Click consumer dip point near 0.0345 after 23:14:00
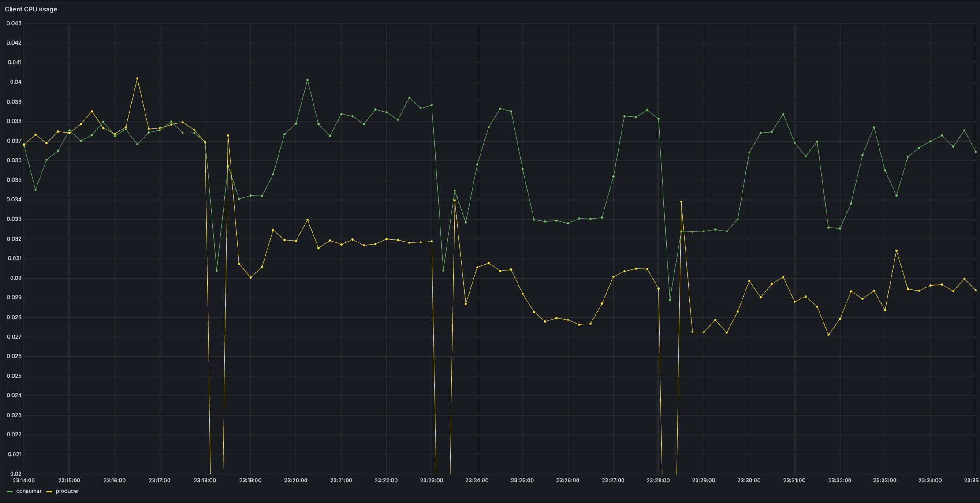Viewport: 980px width, 503px height. tap(36, 190)
